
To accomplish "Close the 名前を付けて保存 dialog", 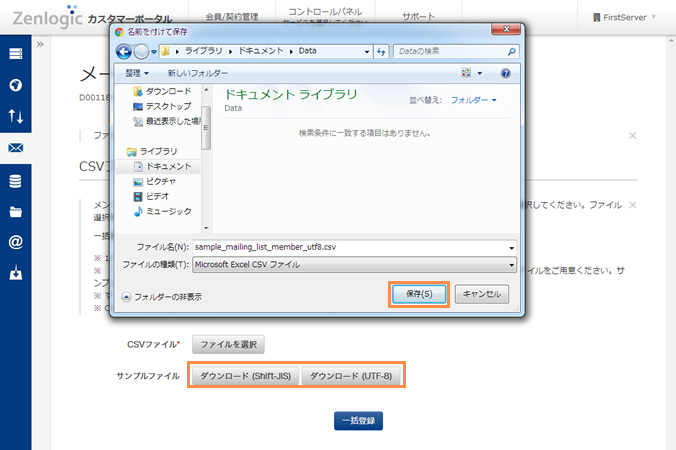I will click(x=507, y=29).
